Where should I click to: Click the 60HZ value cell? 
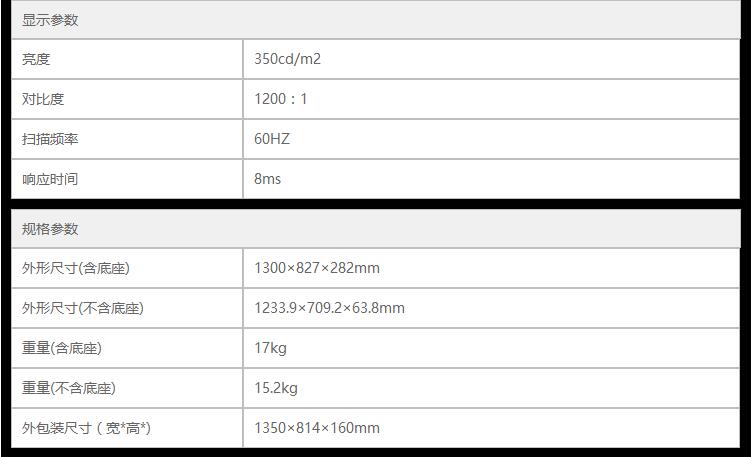pos(272,139)
